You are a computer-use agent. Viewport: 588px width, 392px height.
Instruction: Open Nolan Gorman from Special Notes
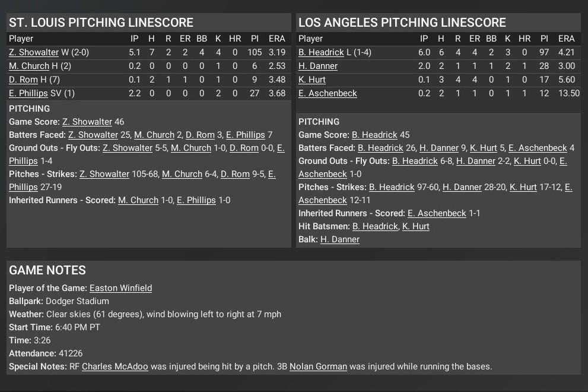pos(318,366)
